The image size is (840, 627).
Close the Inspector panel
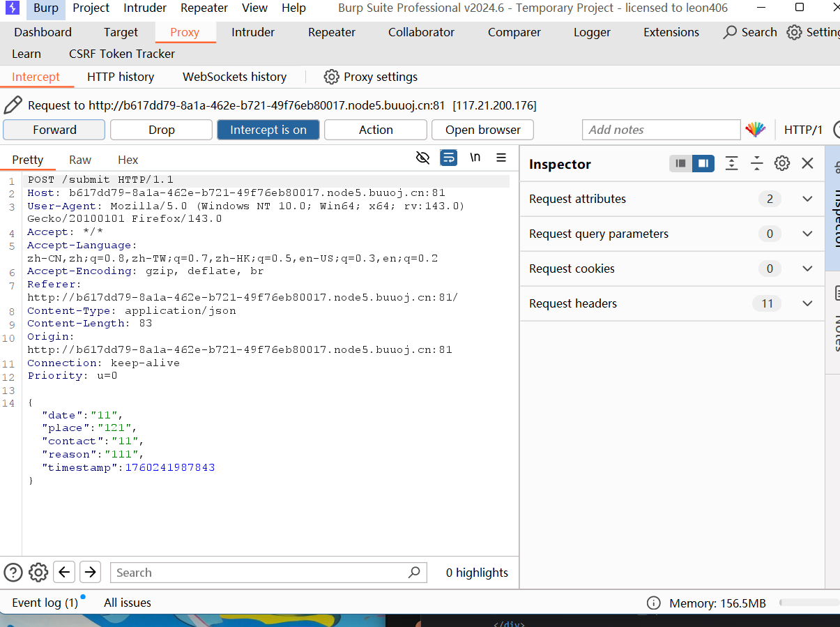coord(807,163)
